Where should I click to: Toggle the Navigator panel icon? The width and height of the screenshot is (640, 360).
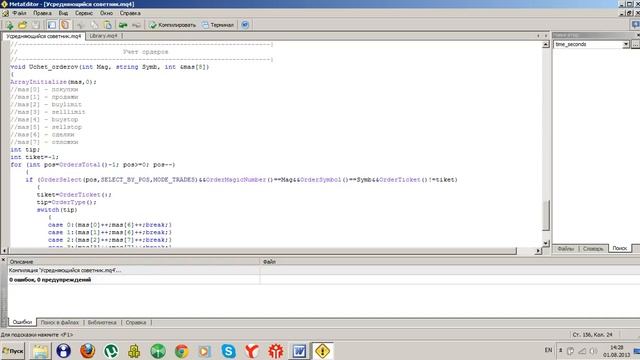click(x=65, y=25)
